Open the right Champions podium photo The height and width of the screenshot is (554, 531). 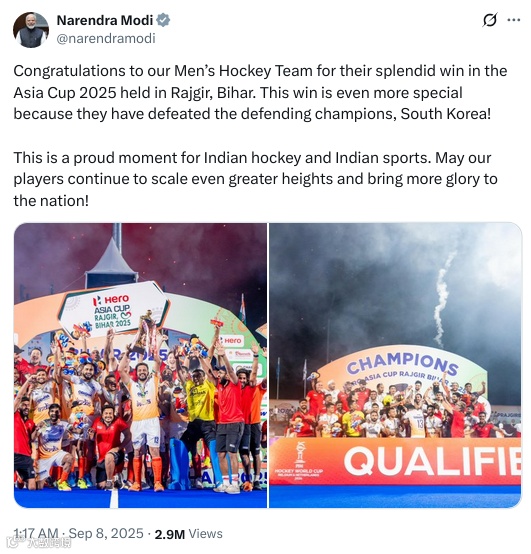click(395, 365)
